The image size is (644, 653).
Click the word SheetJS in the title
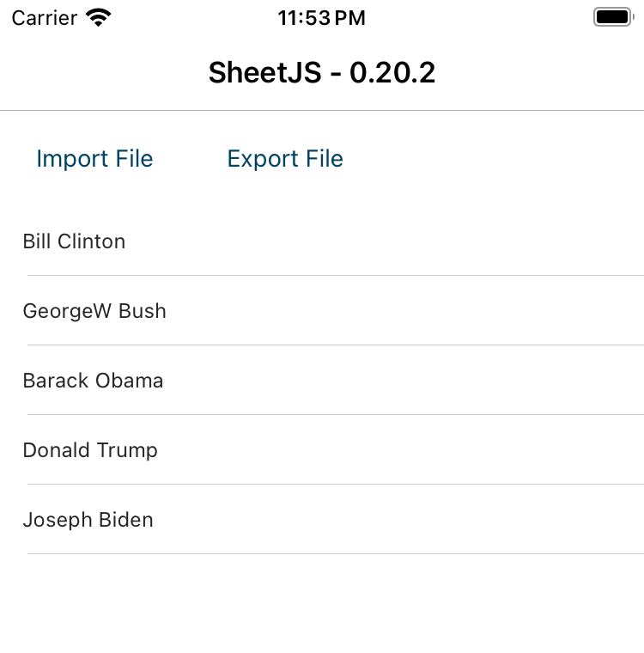264,73
